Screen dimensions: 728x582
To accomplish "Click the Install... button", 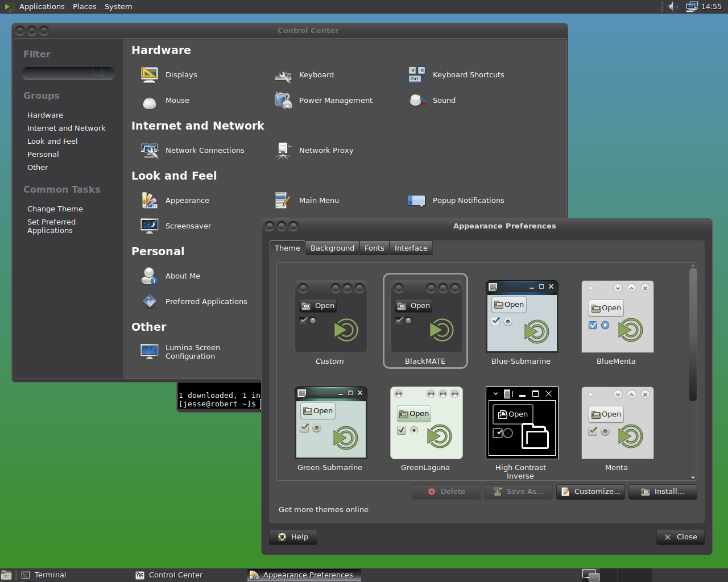I will pos(663,492).
